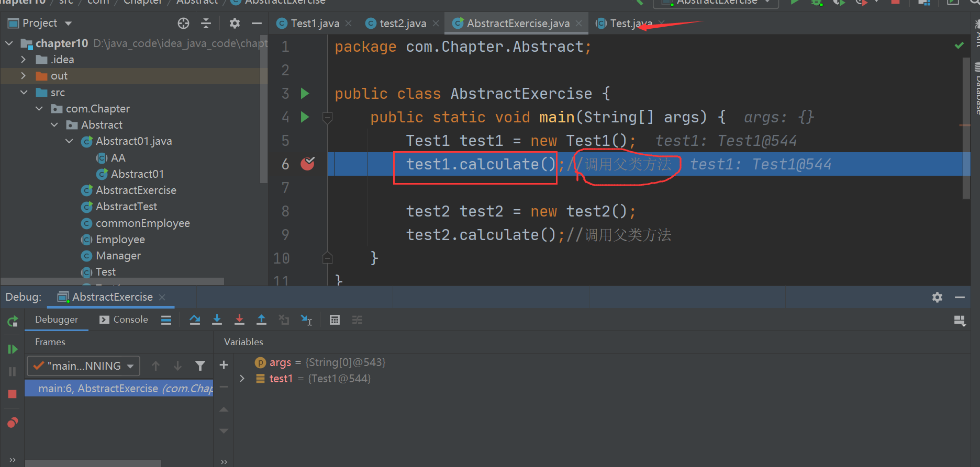Viewport: 980px width, 467px height.
Task: Open debug panel settings gear
Action: [937, 297]
